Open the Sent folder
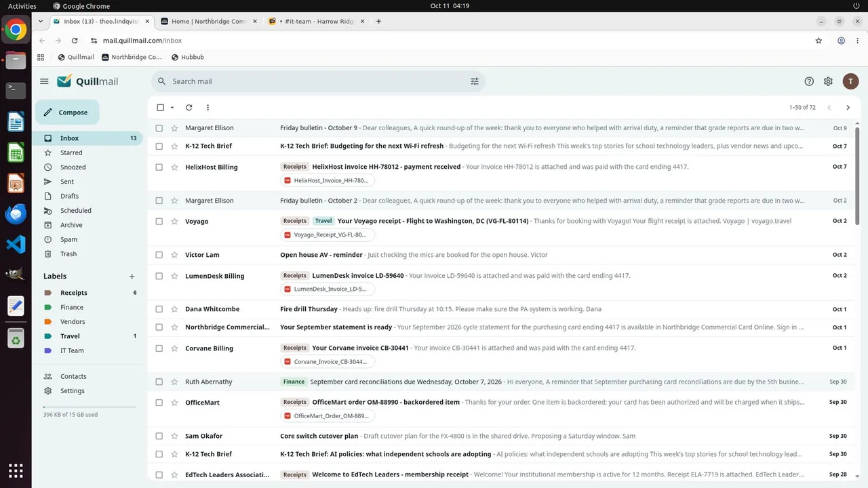Viewport: 868px width, 488px height. 67,182
